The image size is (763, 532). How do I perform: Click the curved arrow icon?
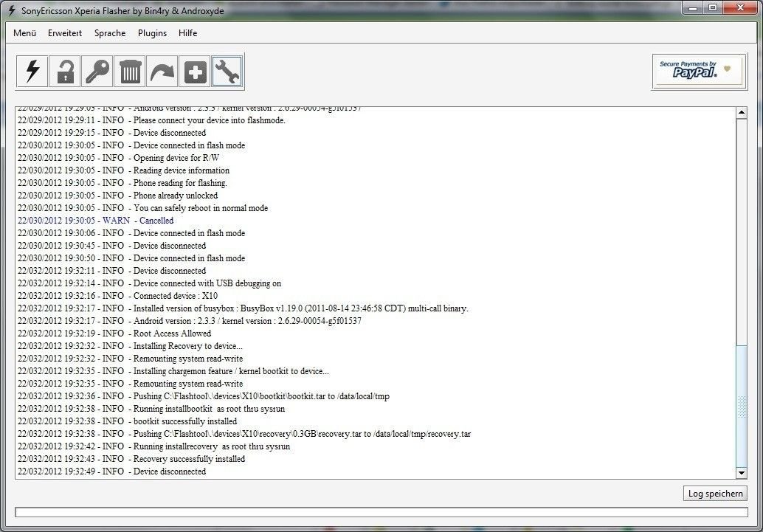coord(162,72)
